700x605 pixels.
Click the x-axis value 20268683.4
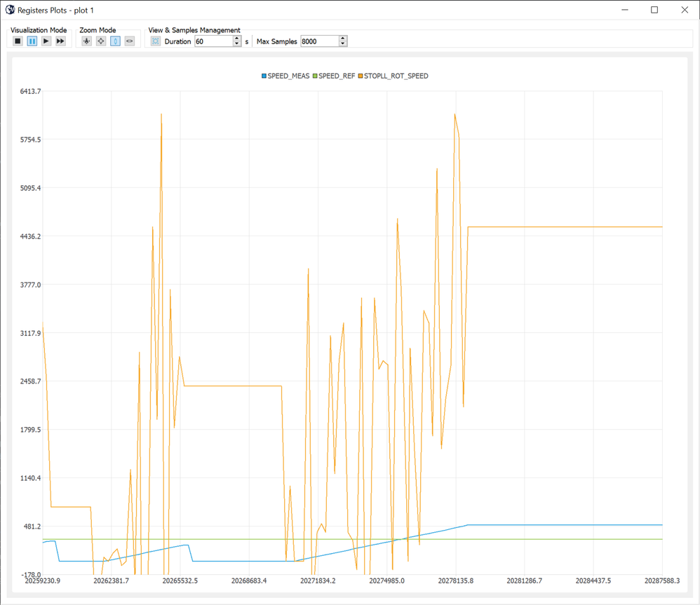pyautogui.click(x=249, y=580)
